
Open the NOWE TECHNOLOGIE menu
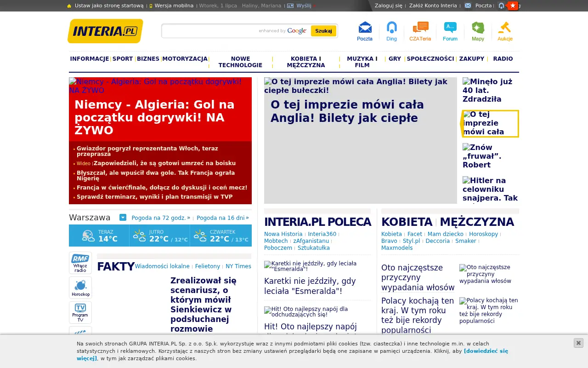click(x=240, y=62)
